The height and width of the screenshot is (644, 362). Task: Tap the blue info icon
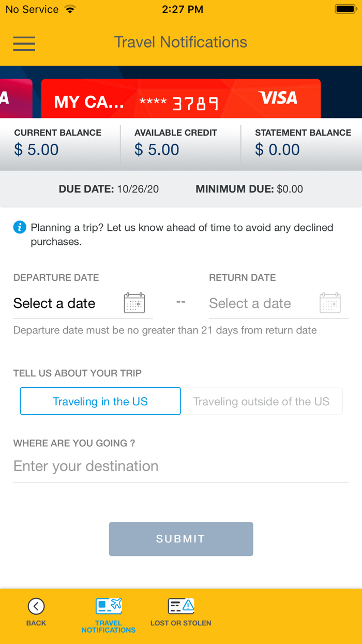20,227
